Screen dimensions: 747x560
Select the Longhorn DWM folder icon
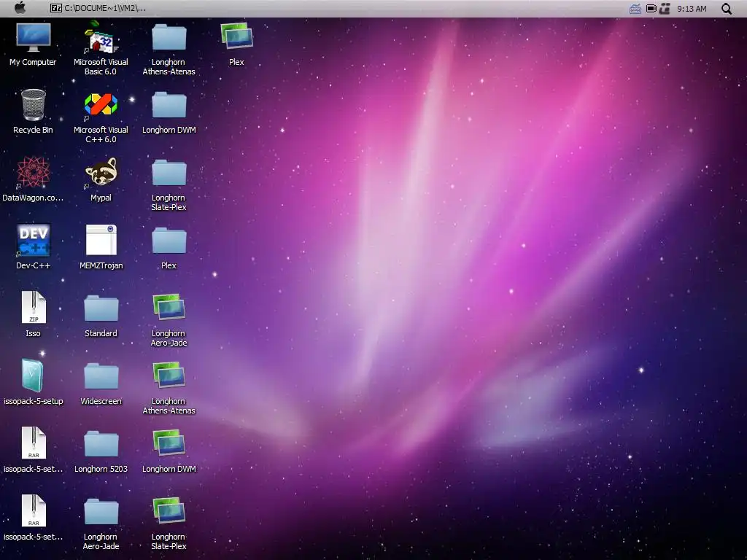(169, 105)
